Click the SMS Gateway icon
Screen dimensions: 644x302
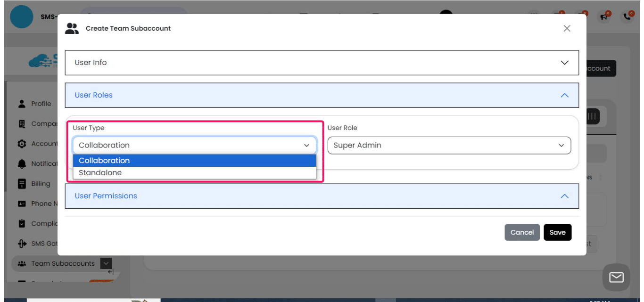tap(22, 243)
